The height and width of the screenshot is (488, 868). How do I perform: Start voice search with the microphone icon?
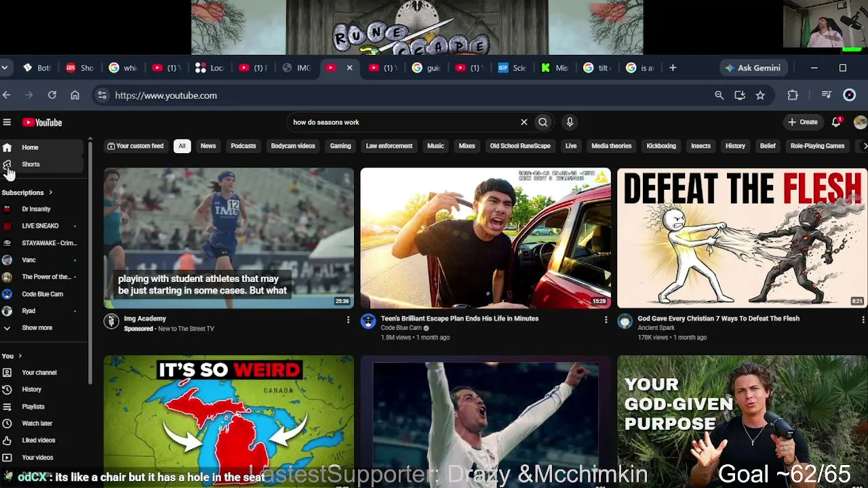[x=570, y=122]
